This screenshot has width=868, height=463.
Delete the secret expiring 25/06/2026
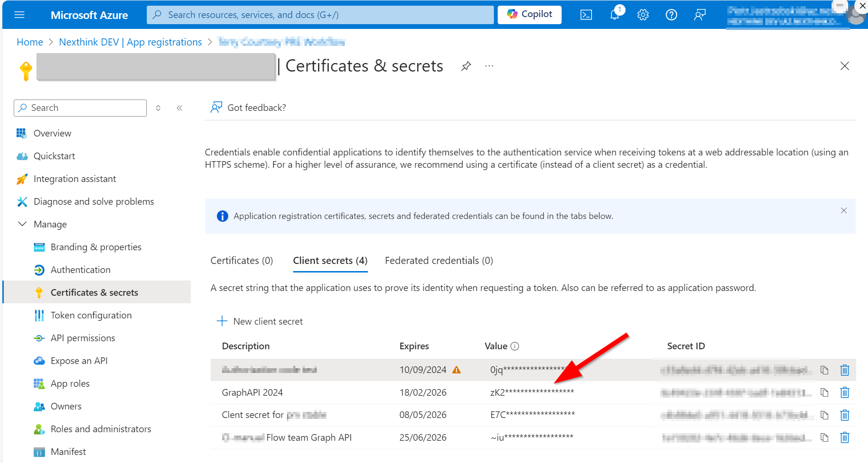pos(844,437)
